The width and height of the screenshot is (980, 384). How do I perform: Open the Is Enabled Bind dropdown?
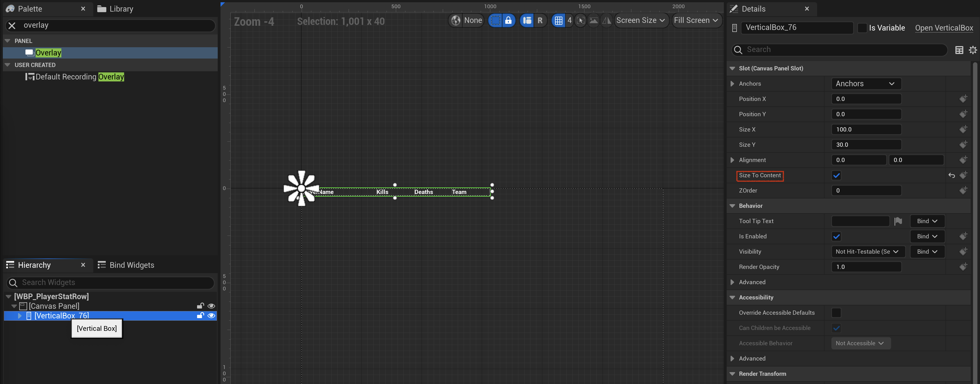927,236
